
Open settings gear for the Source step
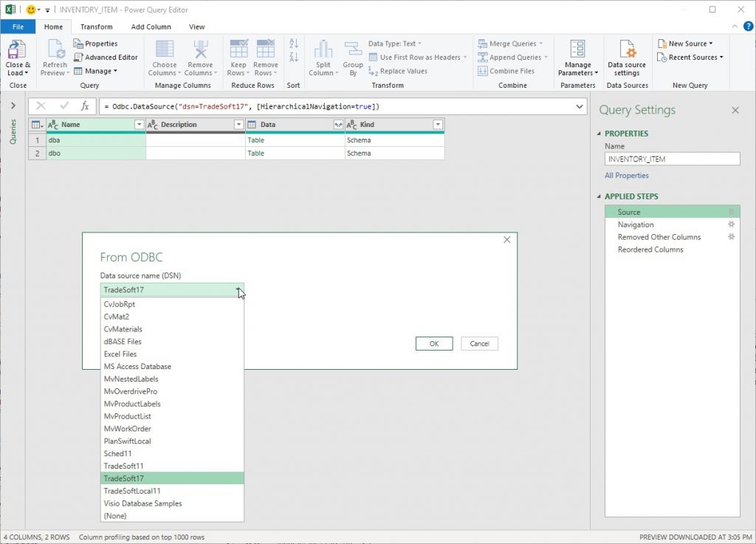[x=731, y=212]
